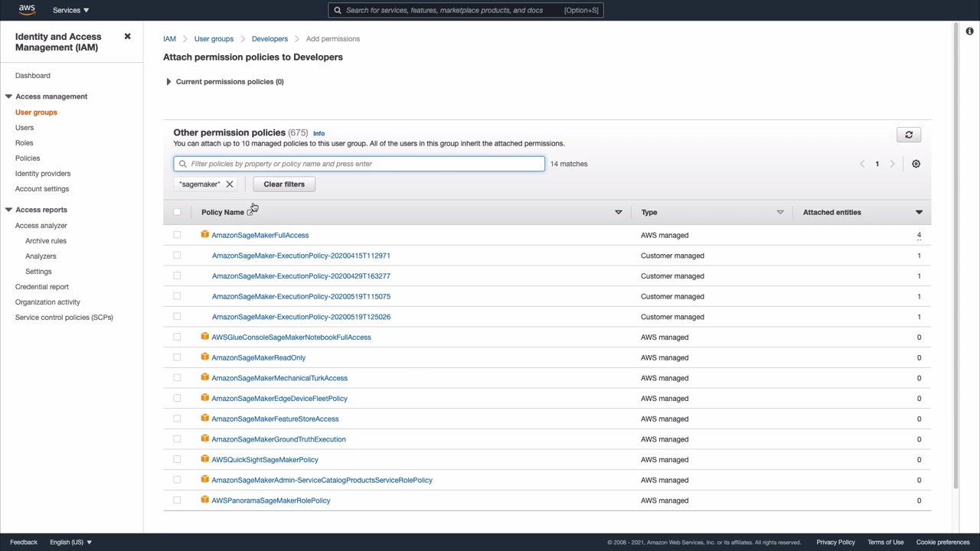Click the AmazonSageMakerFullAccess policy box icon

205,235
